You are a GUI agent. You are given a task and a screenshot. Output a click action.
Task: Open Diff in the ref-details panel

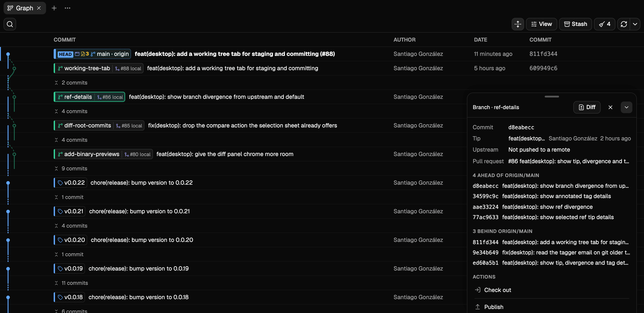[x=587, y=107]
